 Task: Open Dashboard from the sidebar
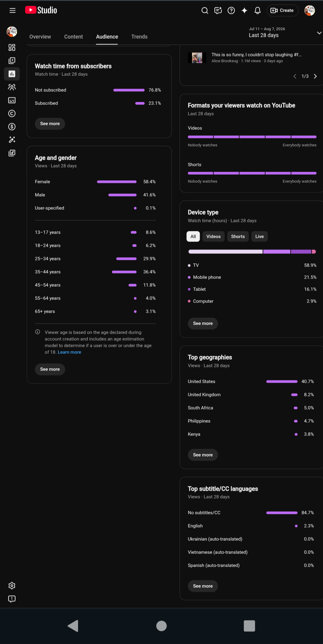pos(12,47)
